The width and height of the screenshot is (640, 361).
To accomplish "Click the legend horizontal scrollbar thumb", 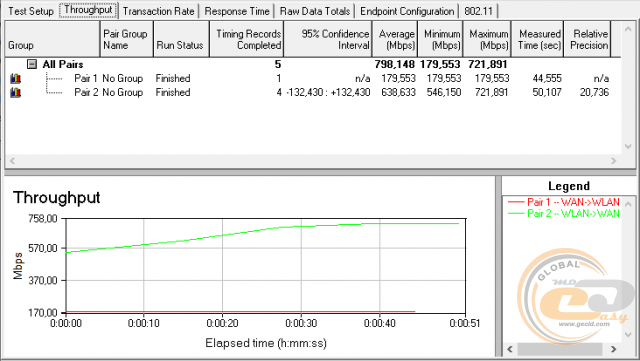I will pyautogui.click(x=560, y=349).
